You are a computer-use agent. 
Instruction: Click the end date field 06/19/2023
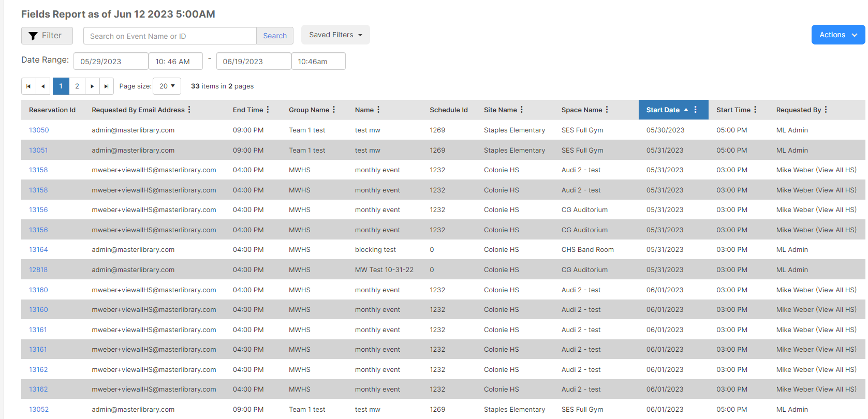(254, 61)
